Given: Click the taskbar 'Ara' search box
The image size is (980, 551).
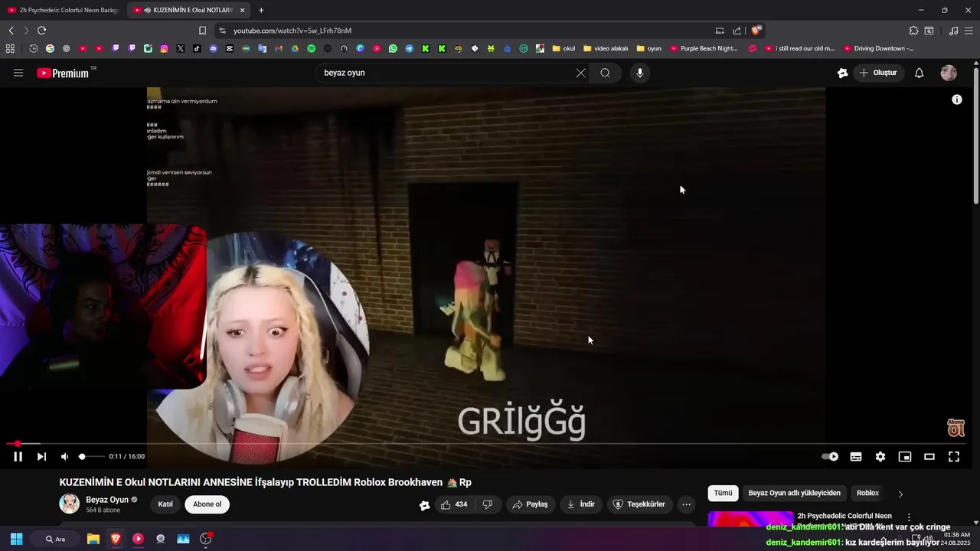Looking at the screenshot, I should 55,539.
